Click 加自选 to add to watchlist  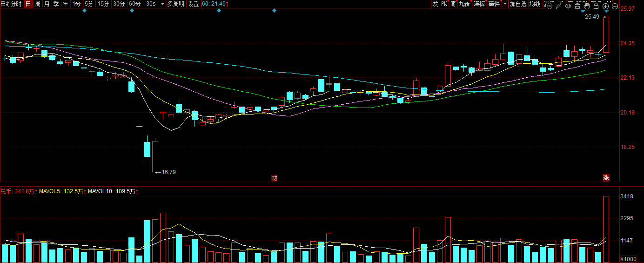click(x=518, y=4)
